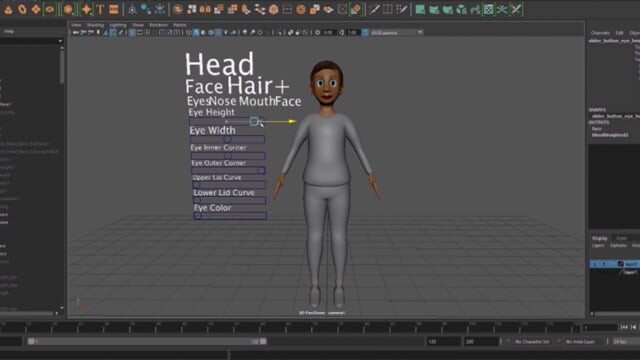Screen dimensions: 640x360
Task: Click the crossed lines shelf icon
Action: 516,9
